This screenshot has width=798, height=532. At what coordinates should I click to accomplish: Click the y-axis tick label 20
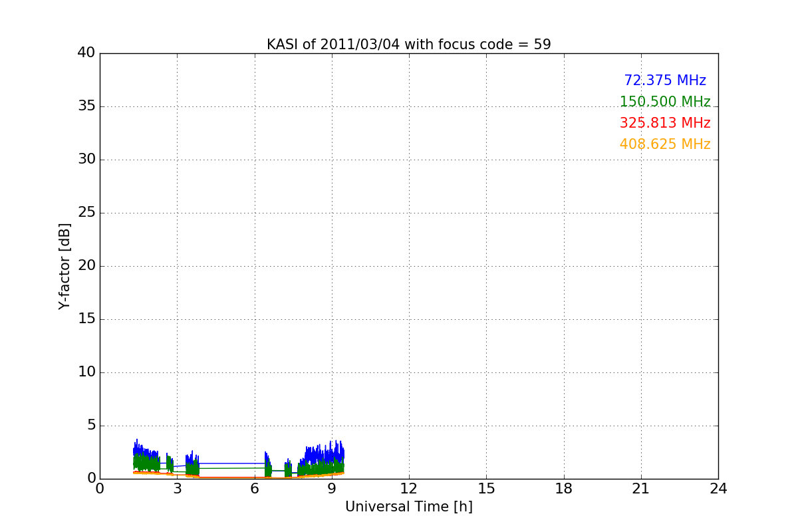[86, 266]
